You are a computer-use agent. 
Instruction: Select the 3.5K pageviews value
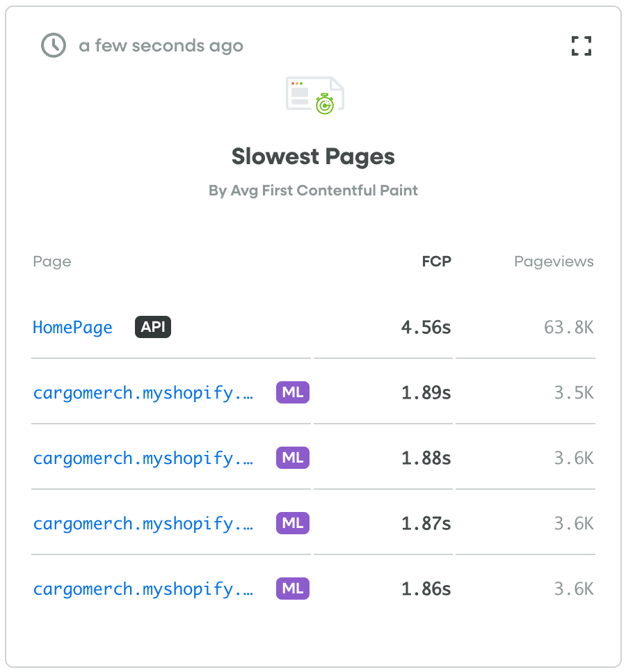[574, 392]
